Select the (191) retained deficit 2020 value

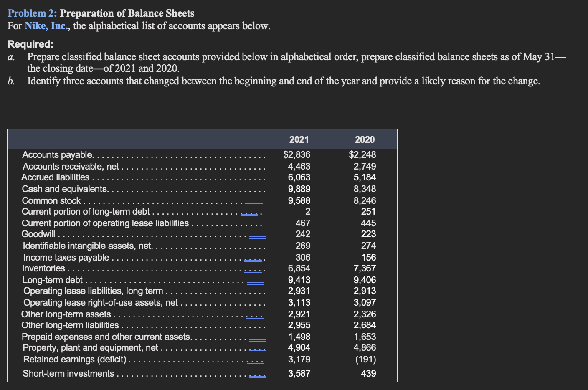tap(366, 360)
